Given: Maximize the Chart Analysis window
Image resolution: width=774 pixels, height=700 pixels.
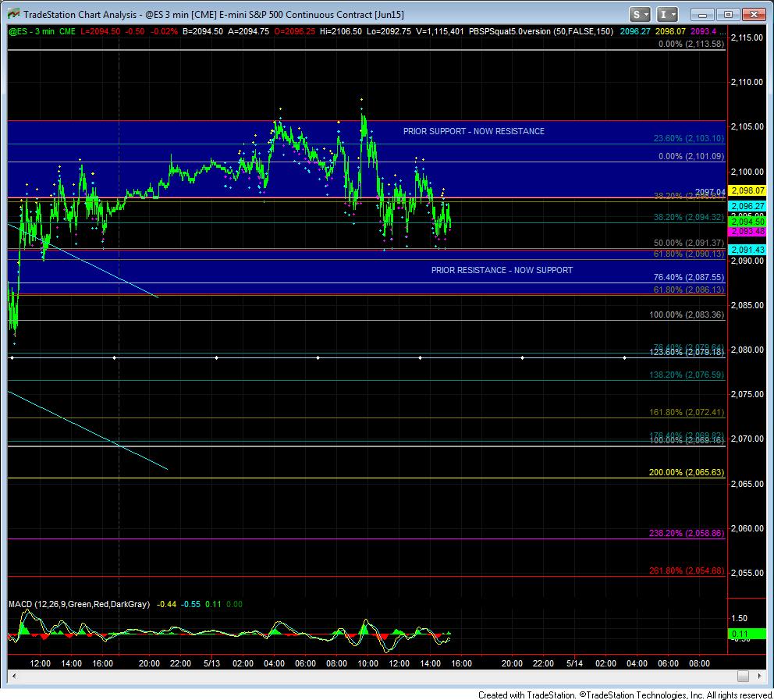Looking at the screenshot, I should (x=728, y=15).
